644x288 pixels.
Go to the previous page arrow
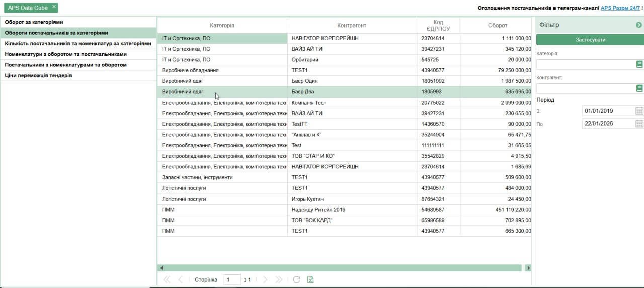click(180, 280)
